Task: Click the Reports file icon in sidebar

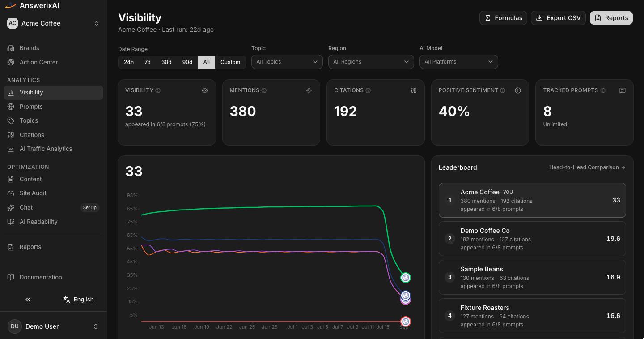Action: click(11, 247)
